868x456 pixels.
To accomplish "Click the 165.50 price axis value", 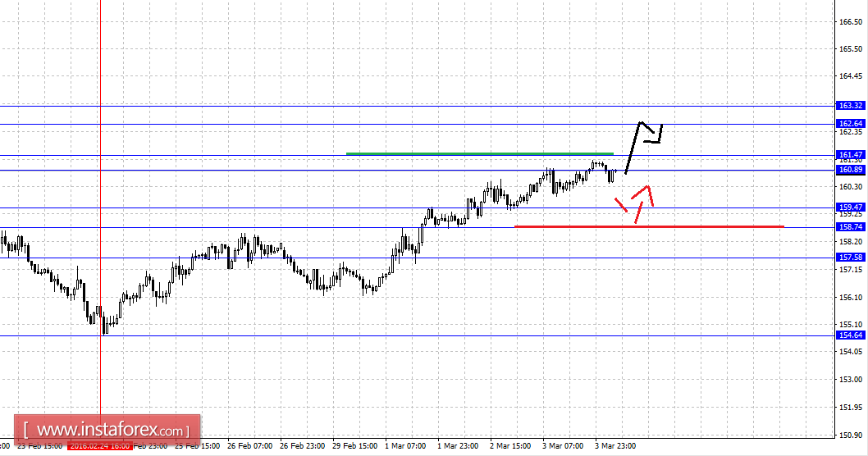I will coord(851,48).
